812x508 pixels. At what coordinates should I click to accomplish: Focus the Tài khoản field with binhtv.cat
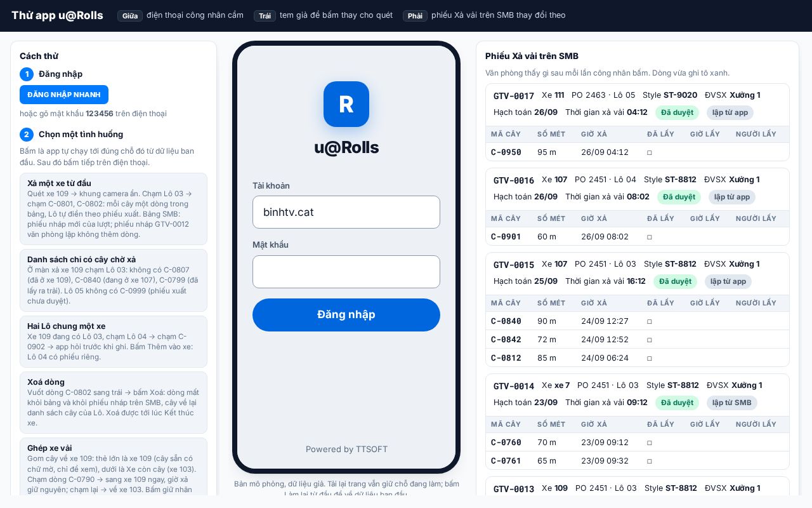pos(346,212)
